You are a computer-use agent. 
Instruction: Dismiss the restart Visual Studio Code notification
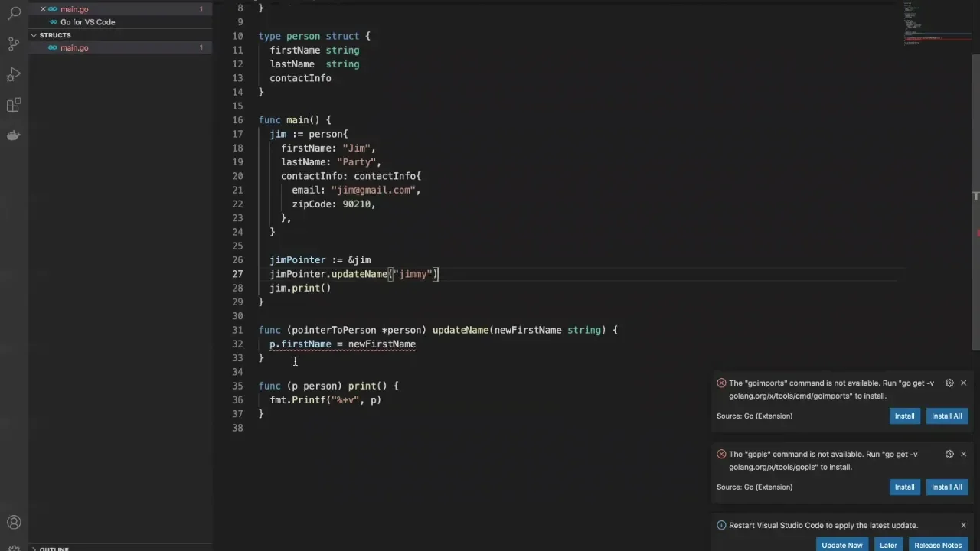tap(963, 525)
